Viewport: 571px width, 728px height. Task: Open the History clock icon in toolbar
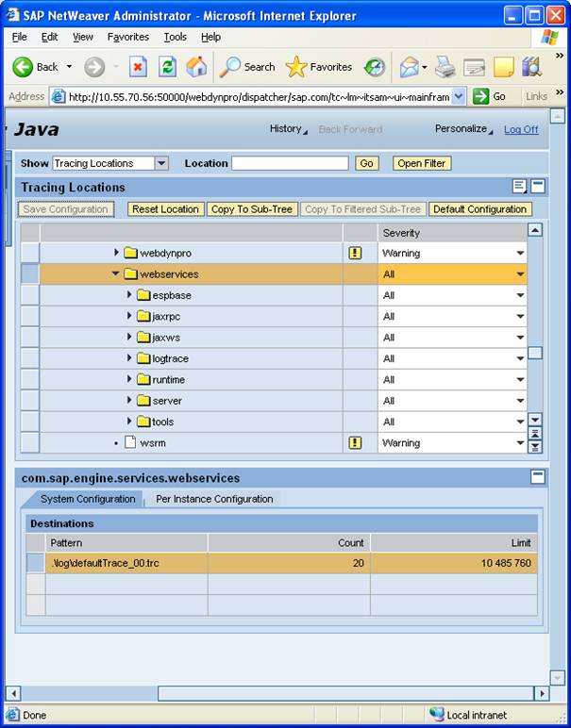point(375,67)
